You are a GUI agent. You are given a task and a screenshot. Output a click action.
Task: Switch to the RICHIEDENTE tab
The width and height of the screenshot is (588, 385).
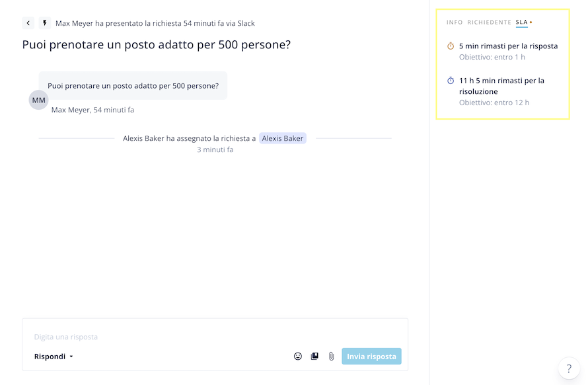[x=489, y=22]
